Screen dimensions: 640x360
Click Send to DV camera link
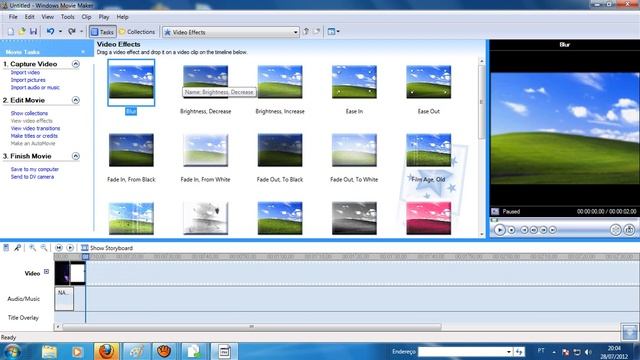click(x=32, y=177)
